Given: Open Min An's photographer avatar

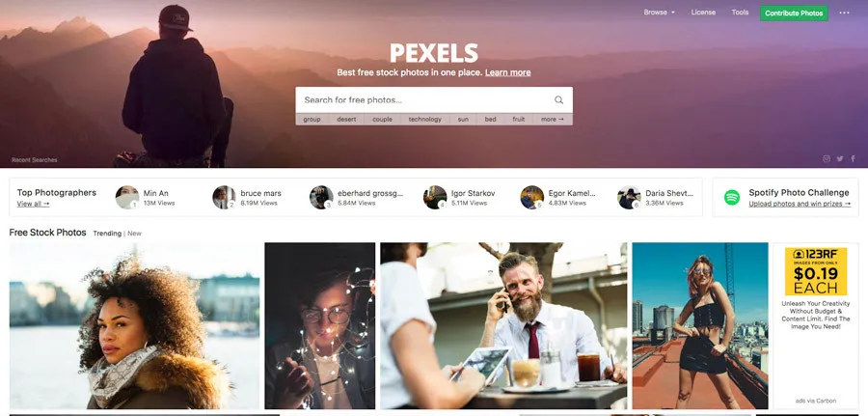Looking at the screenshot, I should pos(126,197).
